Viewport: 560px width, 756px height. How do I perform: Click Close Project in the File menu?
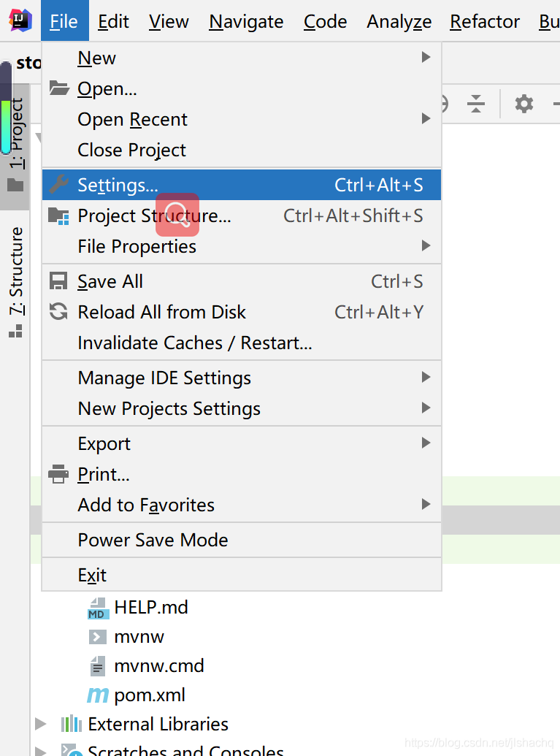pyautogui.click(x=131, y=150)
